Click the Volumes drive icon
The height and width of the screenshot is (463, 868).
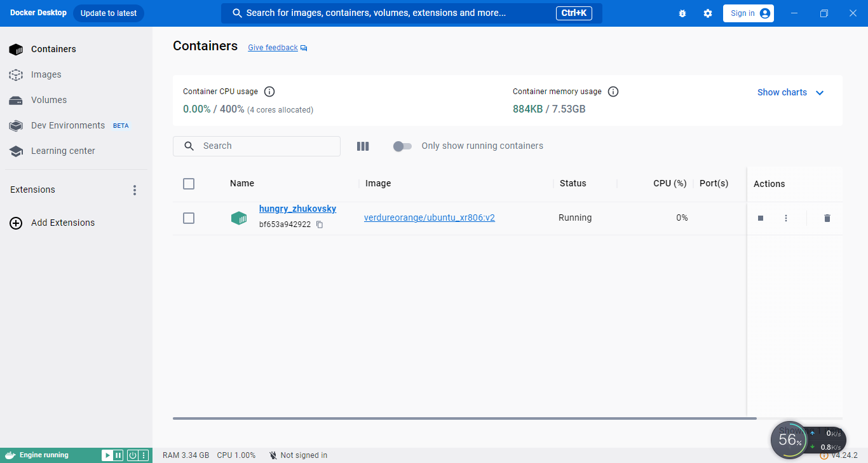pyautogui.click(x=16, y=100)
